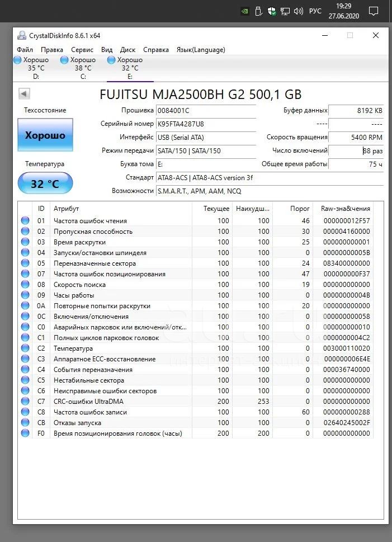Click Общее время работы value 75 ч
This screenshot has height=542, width=392.
pyautogui.click(x=356, y=164)
